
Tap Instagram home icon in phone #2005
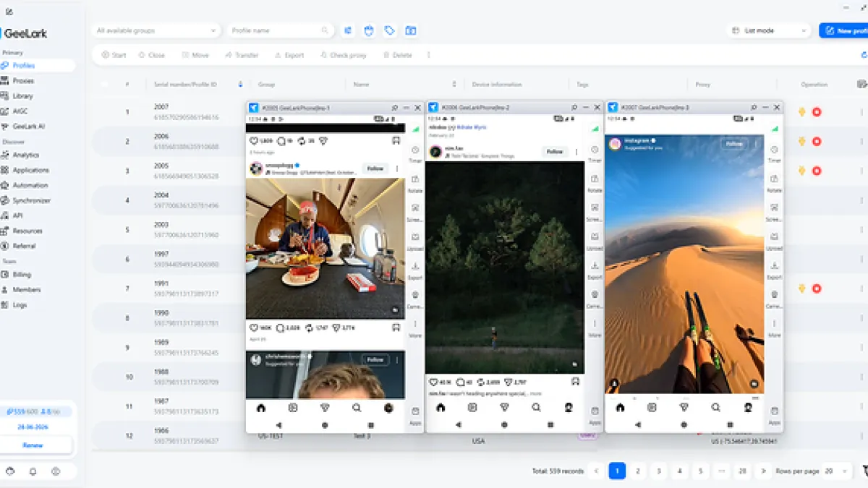click(x=261, y=408)
